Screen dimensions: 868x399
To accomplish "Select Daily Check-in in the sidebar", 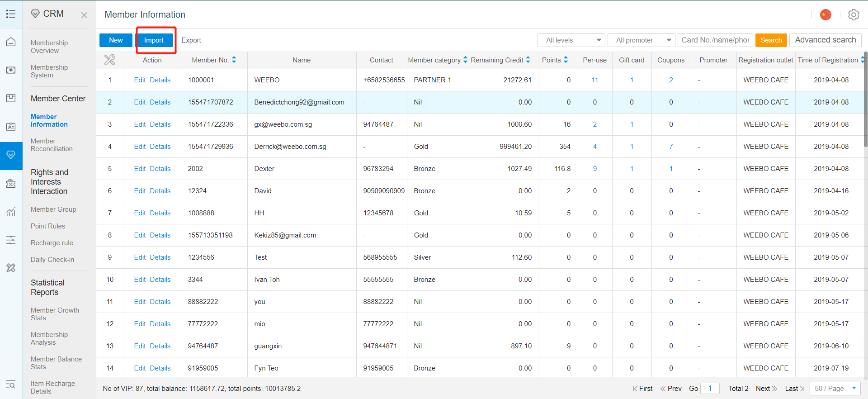I will click(52, 260).
